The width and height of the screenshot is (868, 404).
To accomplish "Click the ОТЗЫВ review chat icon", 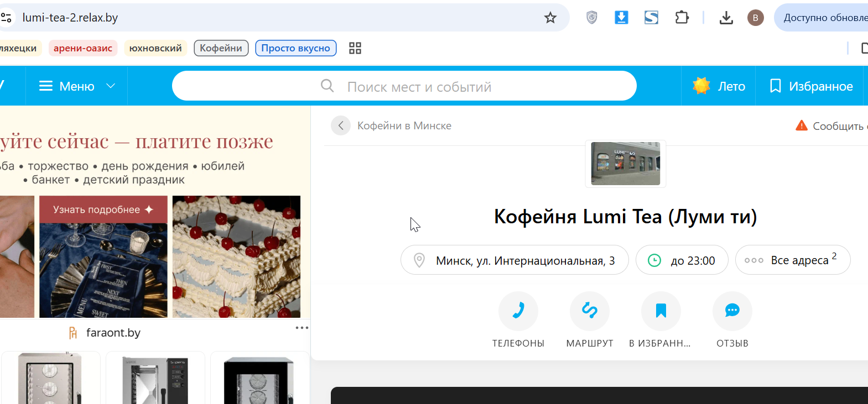I will [732, 311].
